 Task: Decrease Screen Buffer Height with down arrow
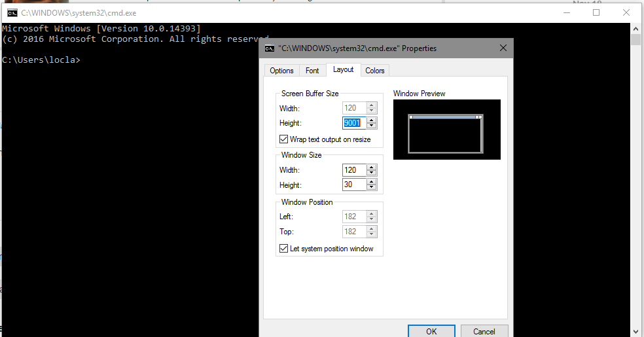click(372, 126)
